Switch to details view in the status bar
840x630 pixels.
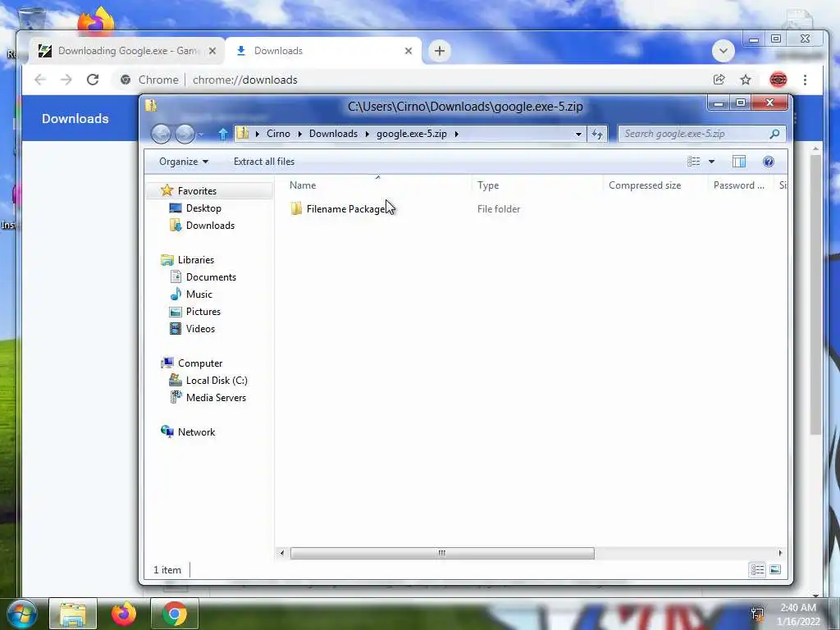757,569
